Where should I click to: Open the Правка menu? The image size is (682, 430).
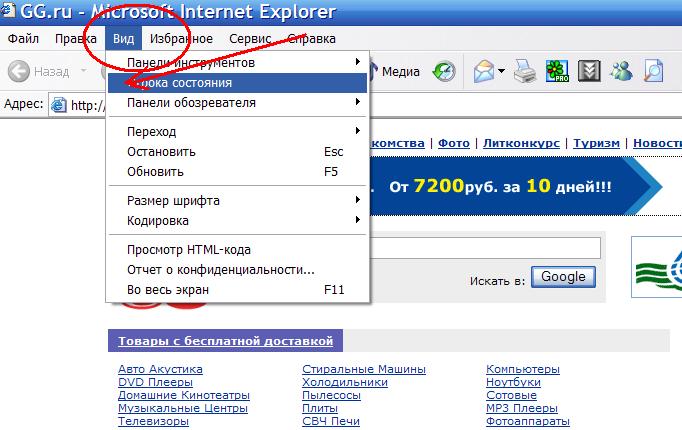[x=76, y=39]
